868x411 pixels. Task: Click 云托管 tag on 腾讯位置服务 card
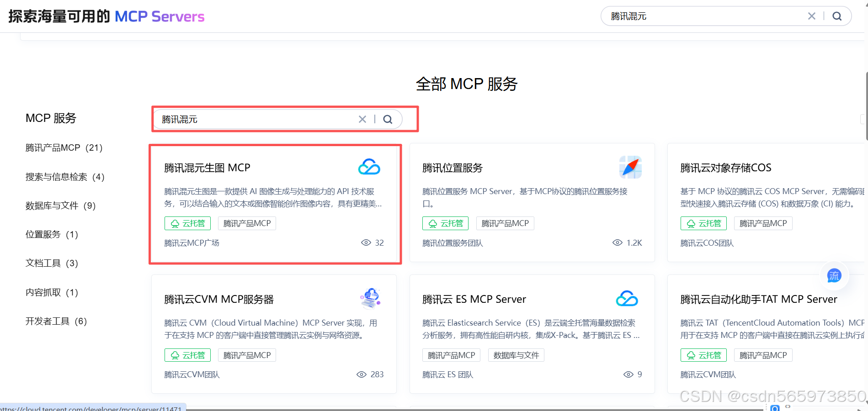pos(446,223)
